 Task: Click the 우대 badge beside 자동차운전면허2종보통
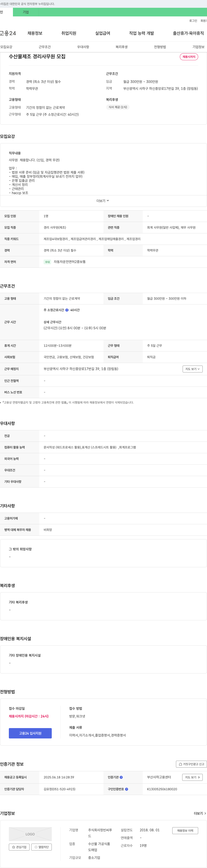coord(47,262)
